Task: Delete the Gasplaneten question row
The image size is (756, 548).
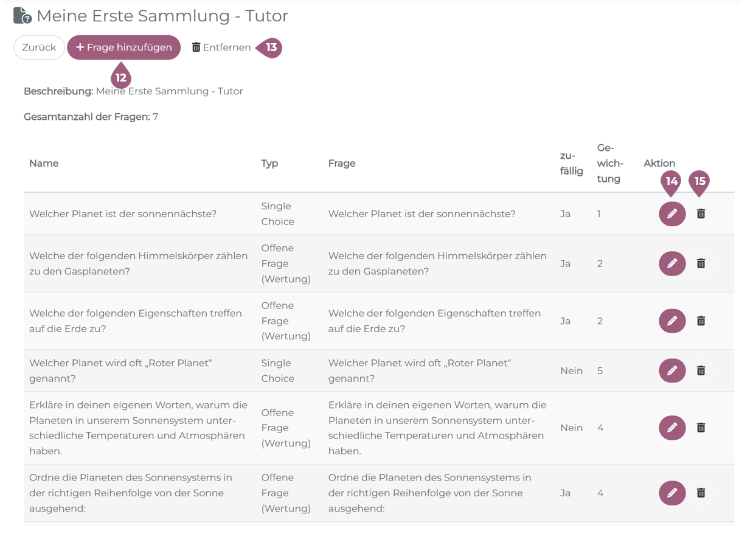Action: pos(701,263)
